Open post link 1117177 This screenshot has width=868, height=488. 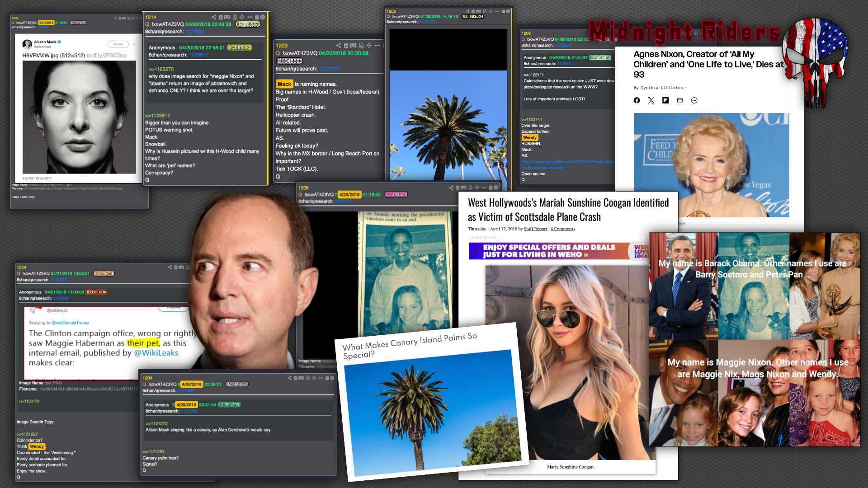(x=427, y=22)
